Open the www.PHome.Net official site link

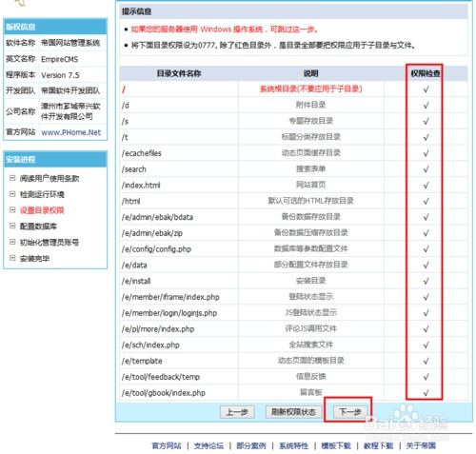70,132
